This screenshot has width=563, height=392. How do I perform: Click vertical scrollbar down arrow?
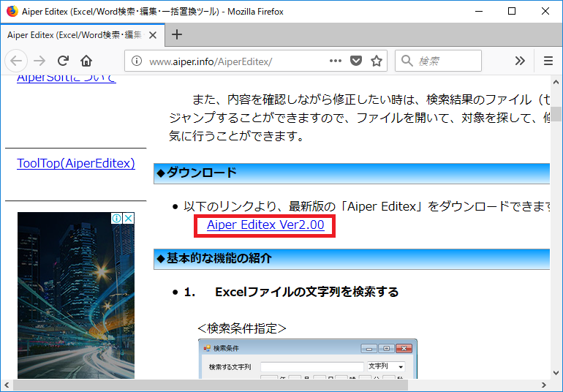556,373
